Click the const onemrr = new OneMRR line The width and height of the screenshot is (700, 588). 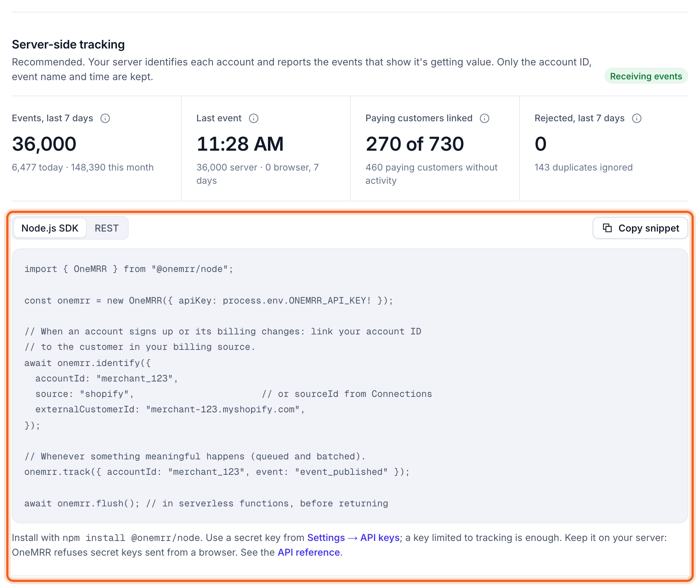pyautogui.click(x=209, y=301)
